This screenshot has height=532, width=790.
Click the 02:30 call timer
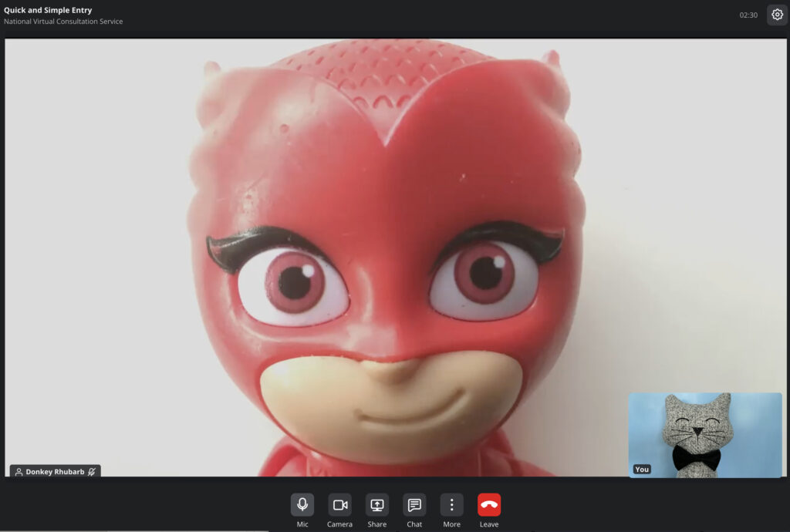pyautogui.click(x=748, y=15)
